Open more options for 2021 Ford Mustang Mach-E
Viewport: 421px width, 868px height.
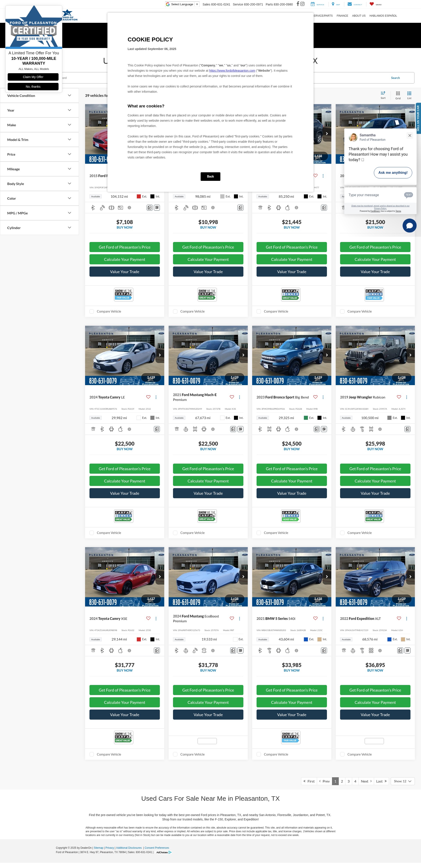coord(239,397)
